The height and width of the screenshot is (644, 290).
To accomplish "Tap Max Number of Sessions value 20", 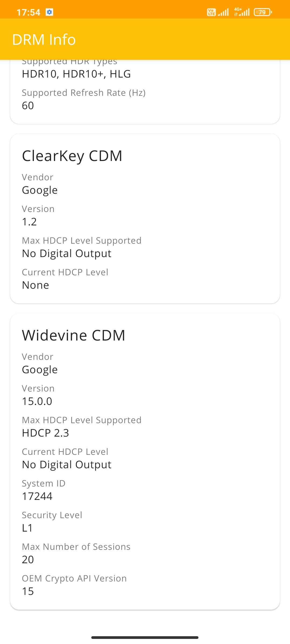I will tap(28, 559).
